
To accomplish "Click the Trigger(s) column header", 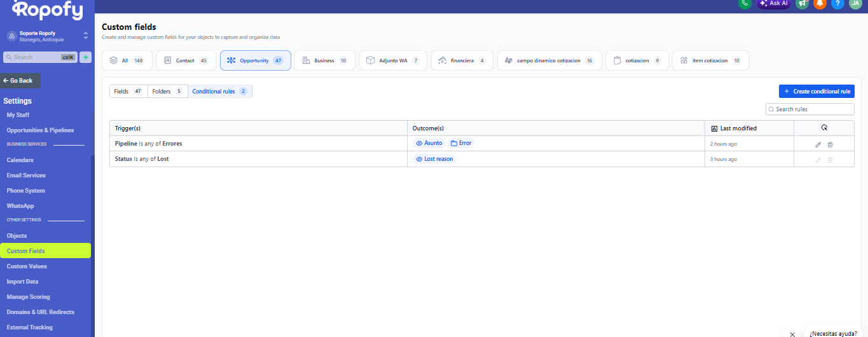I will tap(258, 128).
